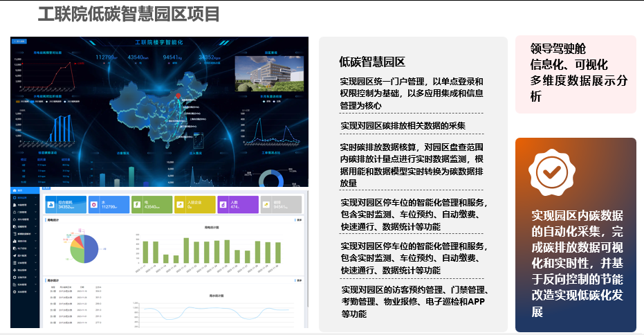Screen dimensions: 644x335
Task: Click the first green bar in 用电统计图
Action: click(145, 252)
